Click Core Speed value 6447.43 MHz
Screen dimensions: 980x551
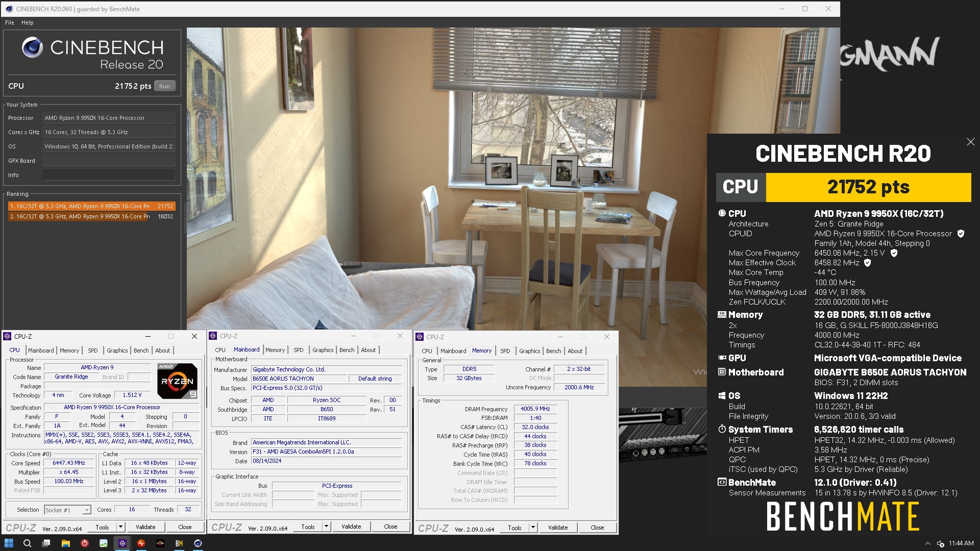pos(69,463)
